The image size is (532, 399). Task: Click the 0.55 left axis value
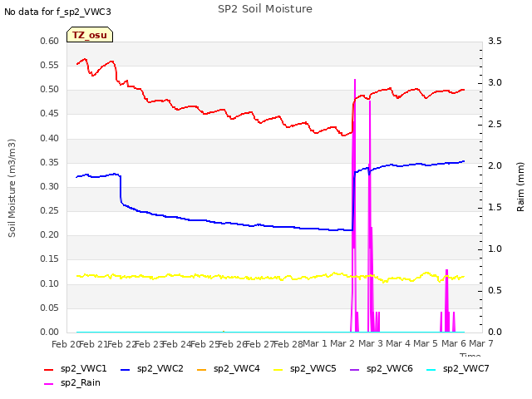(x=50, y=66)
